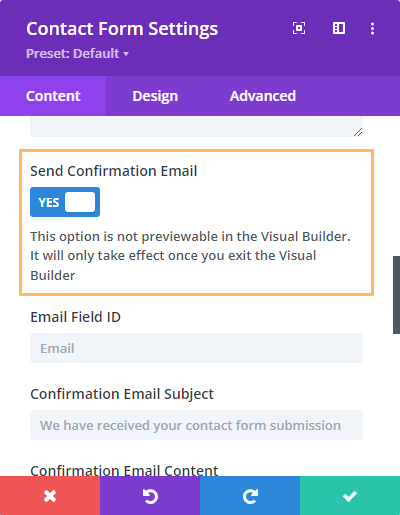This screenshot has width=400, height=515.
Task: Click the dropdown arrow beside Preset Default
Action: click(x=126, y=54)
